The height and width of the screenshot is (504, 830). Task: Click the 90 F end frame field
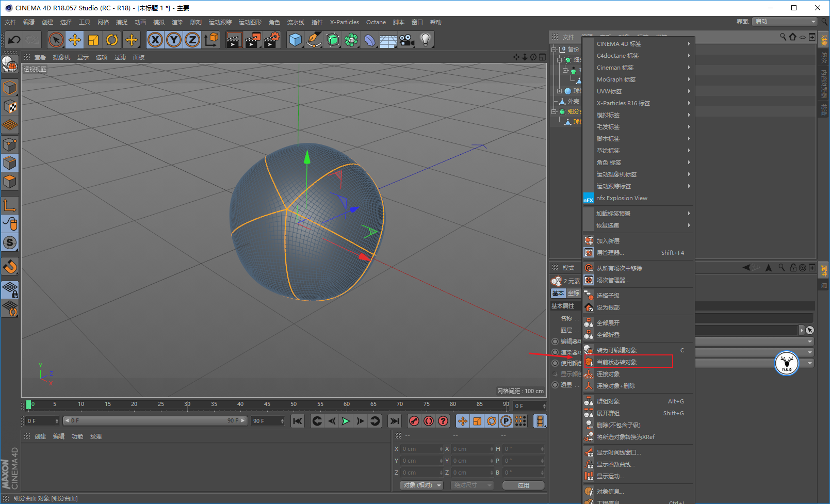click(x=267, y=421)
